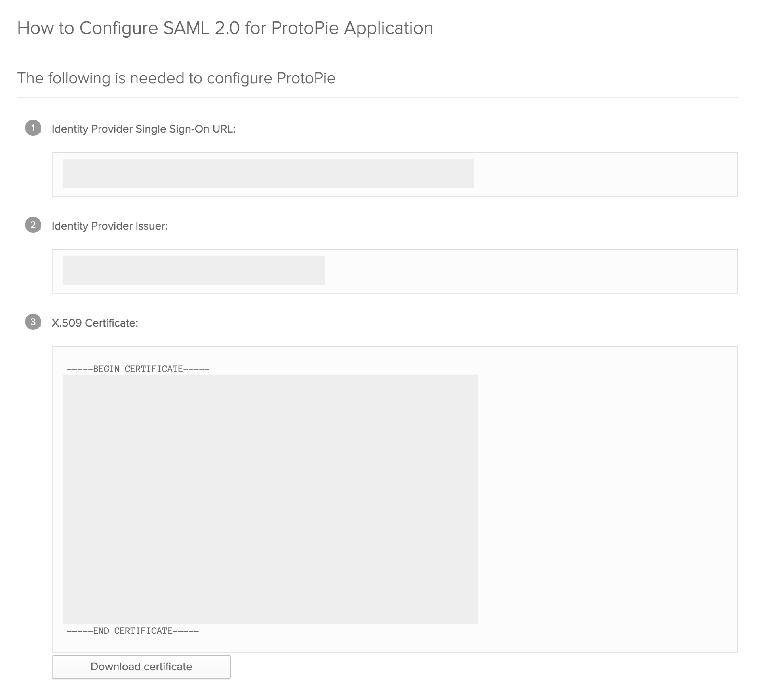Click inside the redacted certificate body
This screenshot has width=771, height=700.
270,500
